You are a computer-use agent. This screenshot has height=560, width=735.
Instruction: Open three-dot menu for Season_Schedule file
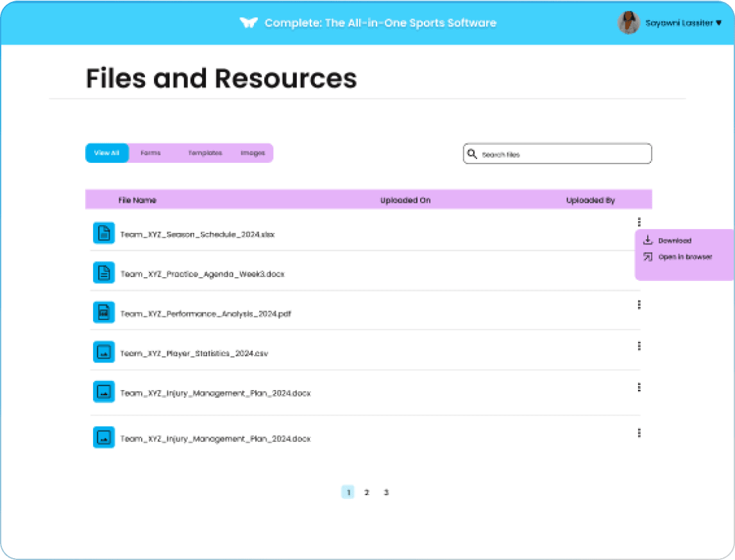(639, 223)
